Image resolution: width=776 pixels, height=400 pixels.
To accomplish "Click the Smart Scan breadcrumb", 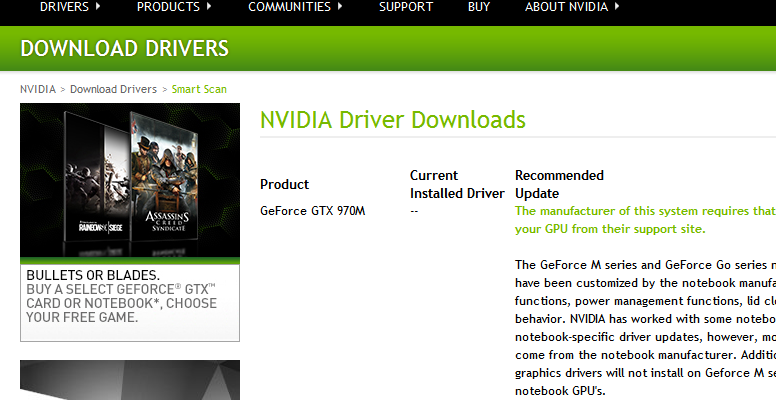I will tap(199, 89).
